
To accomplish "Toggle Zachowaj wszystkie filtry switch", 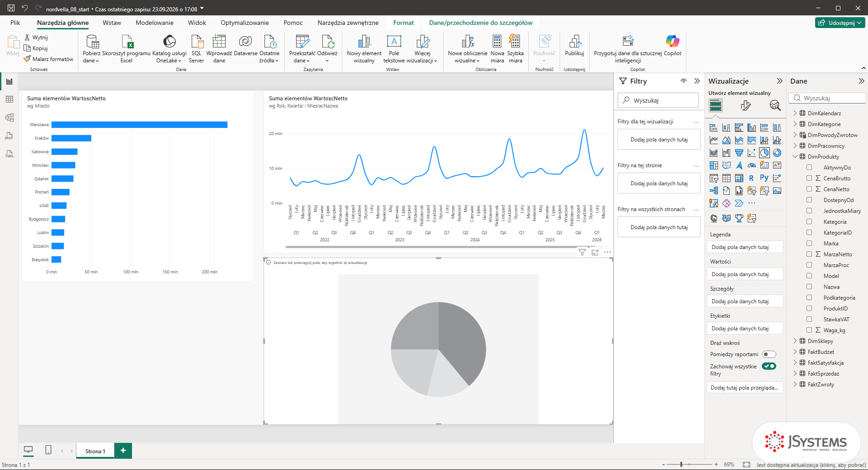I will click(769, 366).
